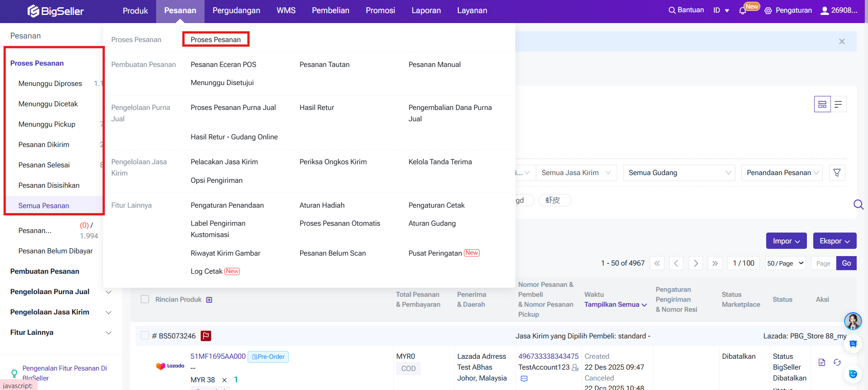This screenshot has width=868, height=390.
Task: Open order link 51MF1695AA000
Action: 218,357
